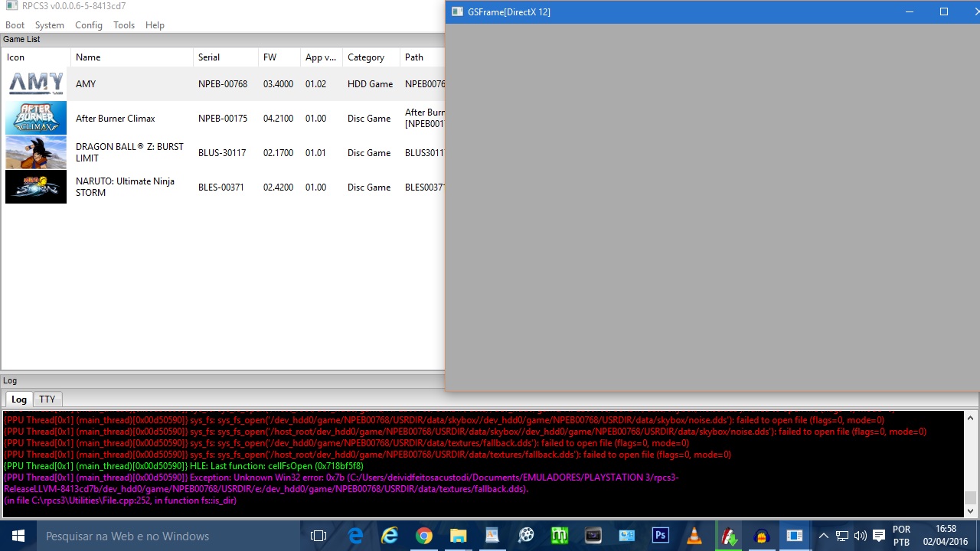
Task: Open the Tools menu
Action: pyautogui.click(x=124, y=25)
